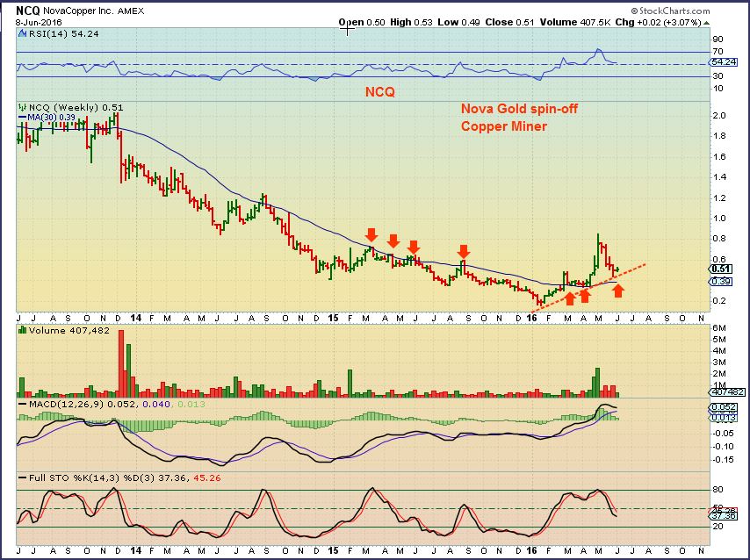Click the 30 level on the RSI axis
This screenshot has width=750, height=560.
tap(718, 76)
